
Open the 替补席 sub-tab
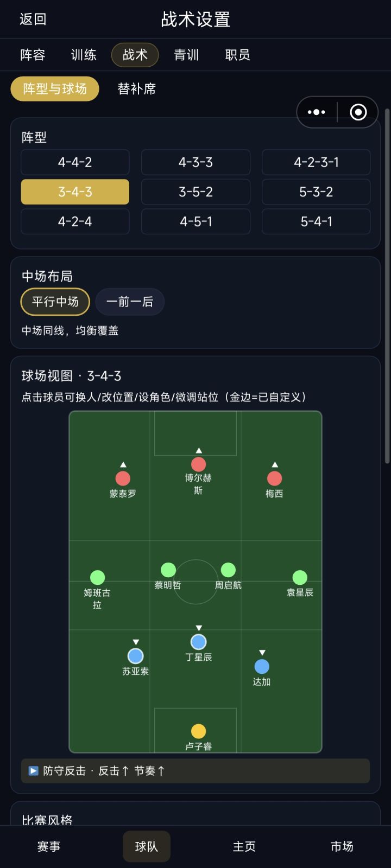coord(137,89)
